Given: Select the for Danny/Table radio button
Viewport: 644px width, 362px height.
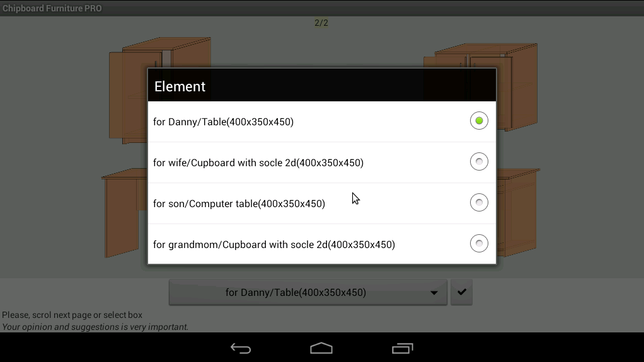Looking at the screenshot, I should [x=479, y=121].
